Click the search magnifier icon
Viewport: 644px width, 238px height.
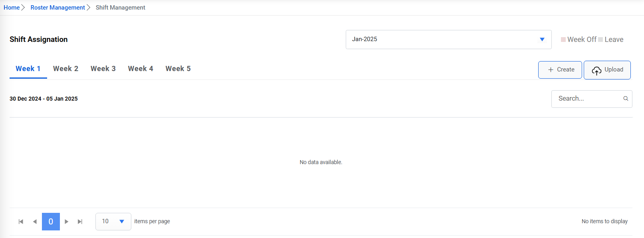click(x=626, y=99)
